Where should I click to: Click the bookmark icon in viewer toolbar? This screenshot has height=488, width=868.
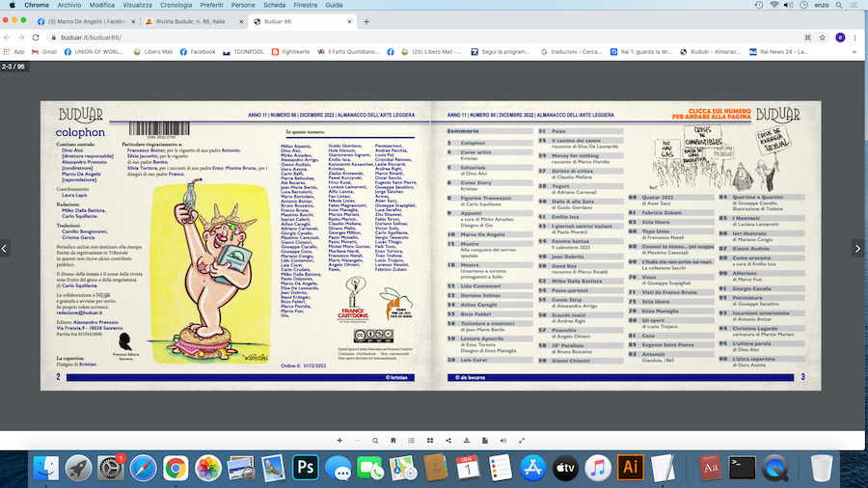(x=393, y=441)
